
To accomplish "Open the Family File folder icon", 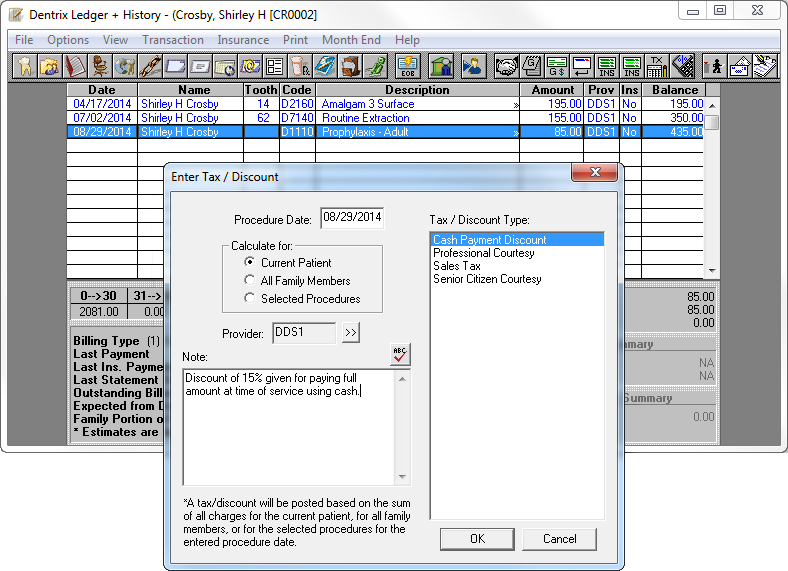I will coord(49,66).
